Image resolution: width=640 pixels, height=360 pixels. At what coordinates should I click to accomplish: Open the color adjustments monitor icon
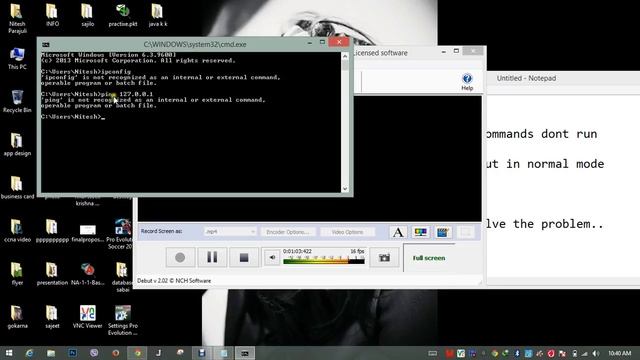click(x=420, y=232)
